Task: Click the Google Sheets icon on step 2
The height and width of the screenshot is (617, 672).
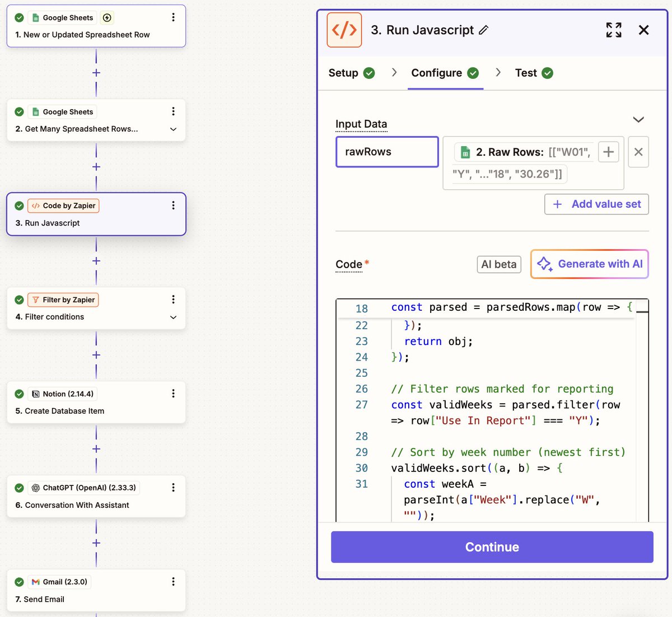Action: tap(36, 112)
